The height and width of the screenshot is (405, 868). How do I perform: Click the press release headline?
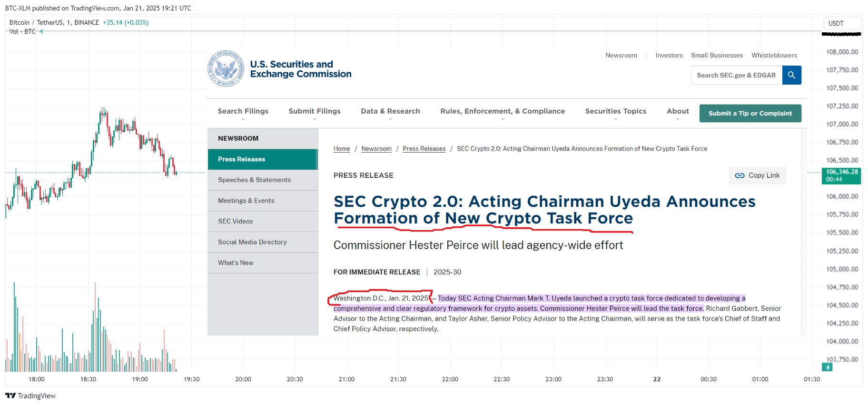[x=544, y=210]
